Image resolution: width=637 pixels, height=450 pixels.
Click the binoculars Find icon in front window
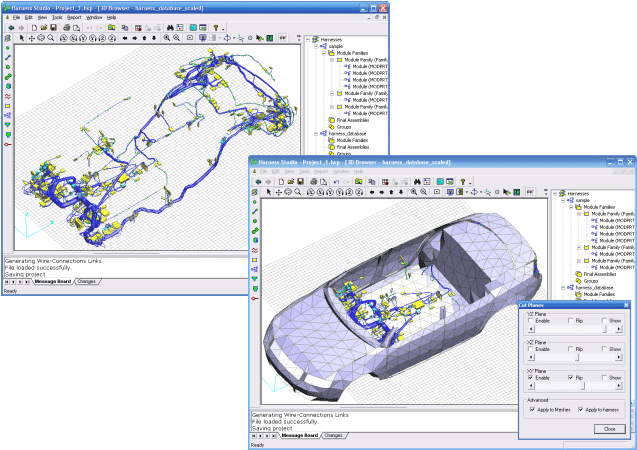(417, 182)
